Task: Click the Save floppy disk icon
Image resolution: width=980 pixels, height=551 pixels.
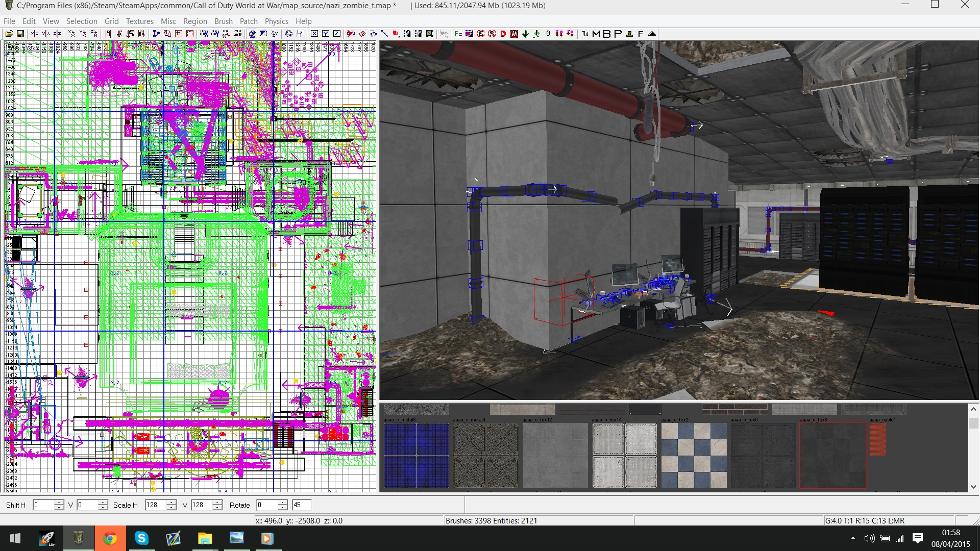Action: coord(20,34)
